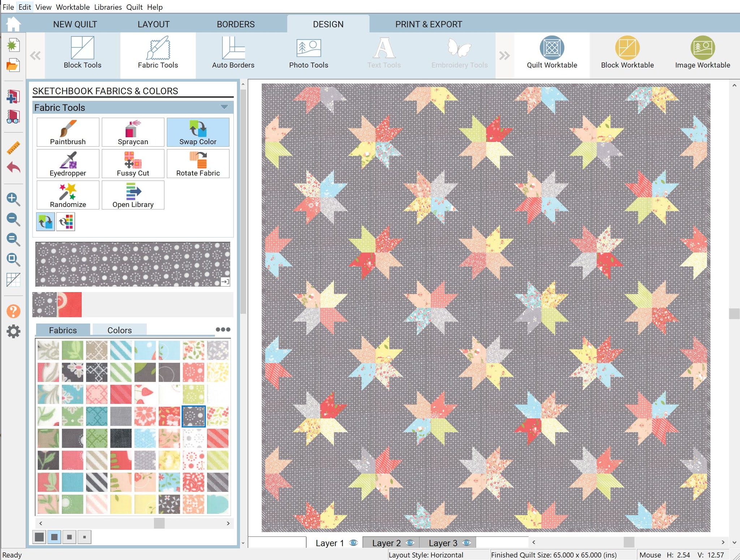Switch to Image Worktable
Image resolution: width=740 pixels, height=560 pixels.
pyautogui.click(x=702, y=53)
